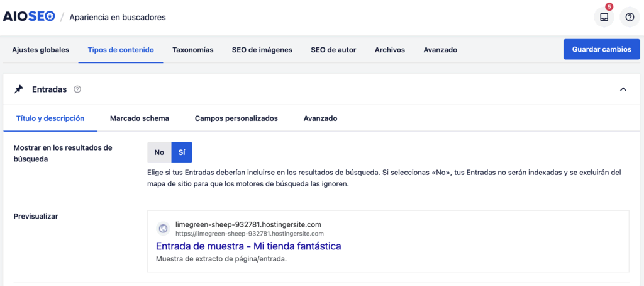The width and height of the screenshot is (644, 286).
Task: Open the top-level Avanzado tab
Action: click(x=440, y=50)
